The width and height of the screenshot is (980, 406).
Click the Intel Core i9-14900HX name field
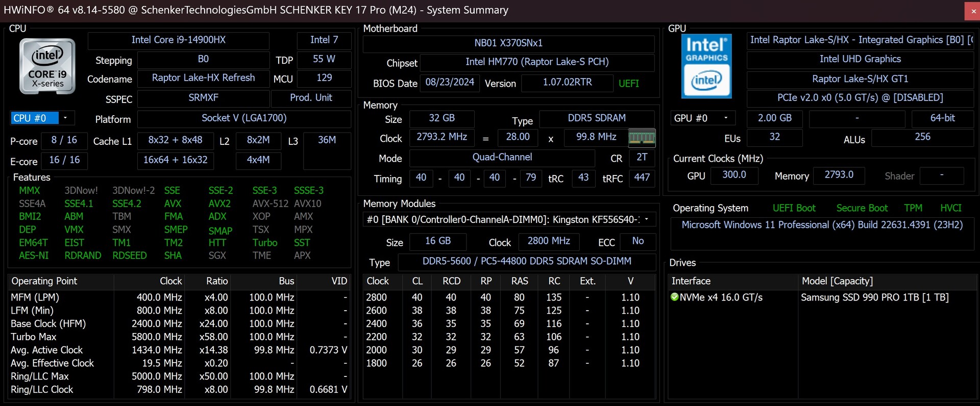coord(178,40)
